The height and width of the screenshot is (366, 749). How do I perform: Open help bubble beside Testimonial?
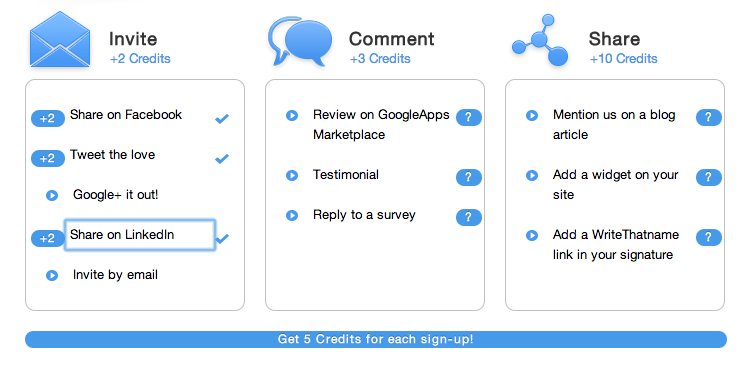(469, 177)
